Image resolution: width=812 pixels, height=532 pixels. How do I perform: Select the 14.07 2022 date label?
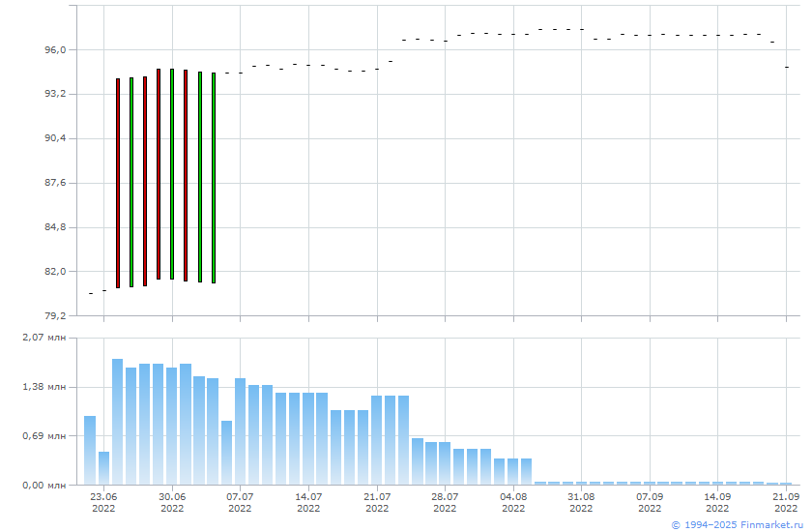(308, 502)
